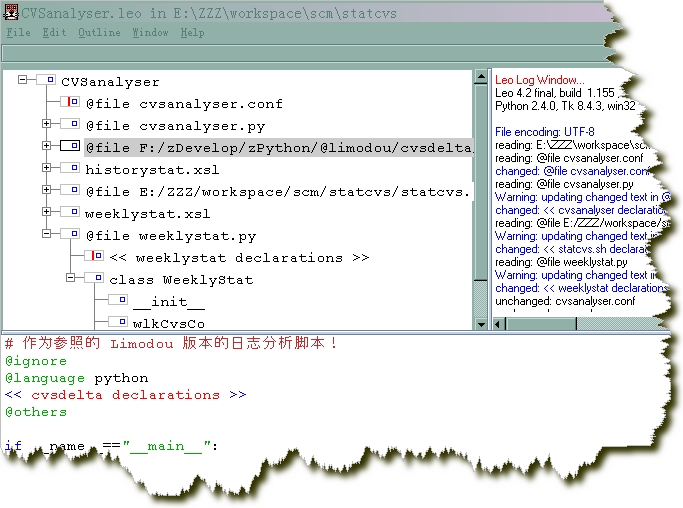Open the Help menu
The image size is (683, 508).
pyautogui.click(x=192, y=33)
